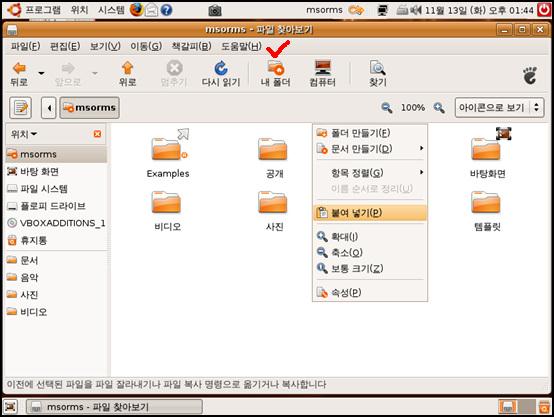Open the 찾기 search tool
This screenshot has width=554, height=417.
(x=377, y=67)
